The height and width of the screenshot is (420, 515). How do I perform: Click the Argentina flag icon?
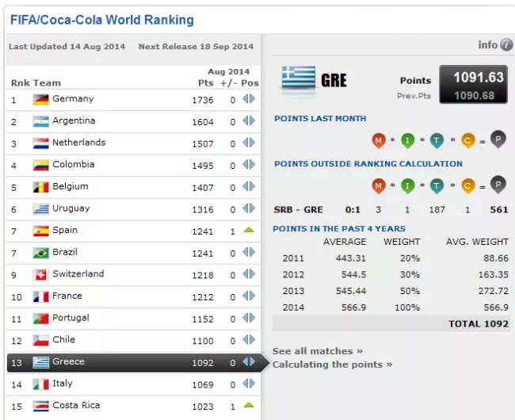(x=41, y=121)
